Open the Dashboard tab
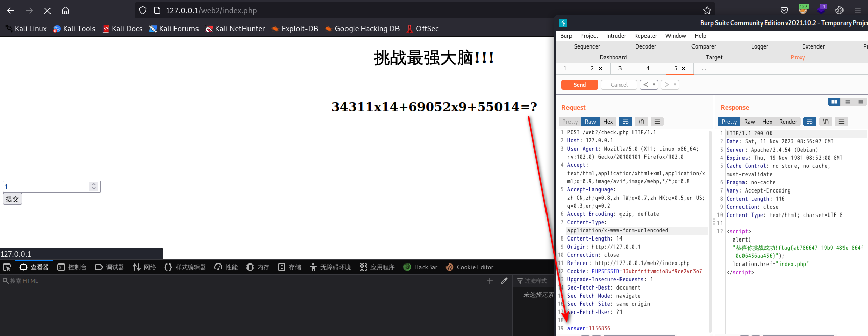The height and width of the screenshot is (336, 868). [613, 57]
